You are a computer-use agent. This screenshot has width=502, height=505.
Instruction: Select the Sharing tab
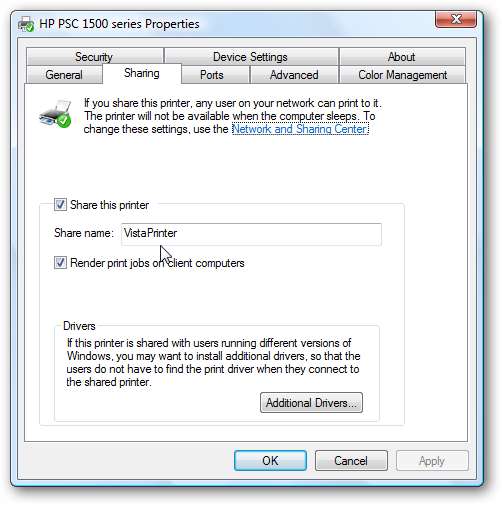(x=142, y=73)
